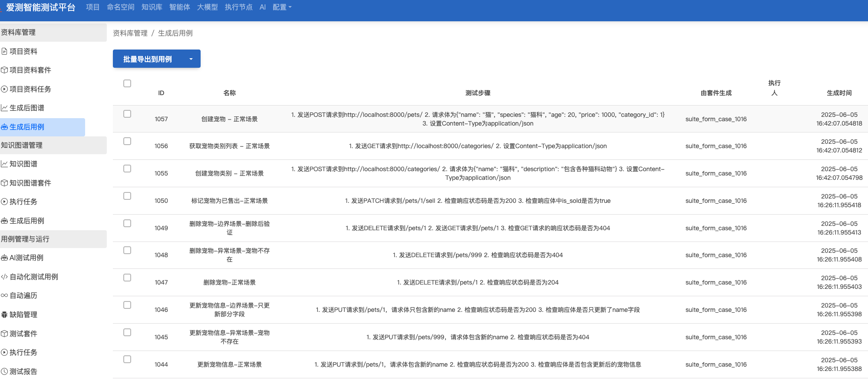Click the 项目资料套件 box icon
Image resolution: width=868 pixels, height=384 pixels.
point(4,70)
